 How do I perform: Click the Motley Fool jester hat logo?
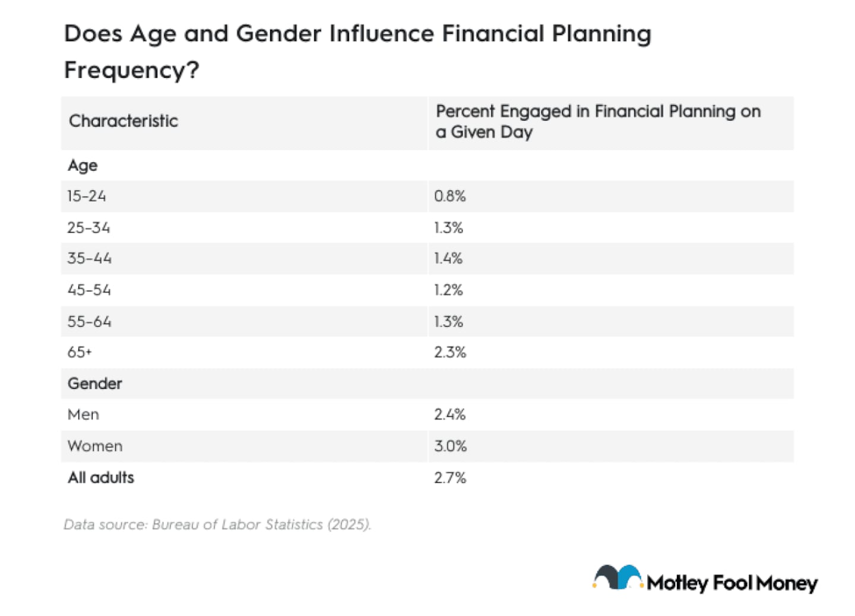617,577
